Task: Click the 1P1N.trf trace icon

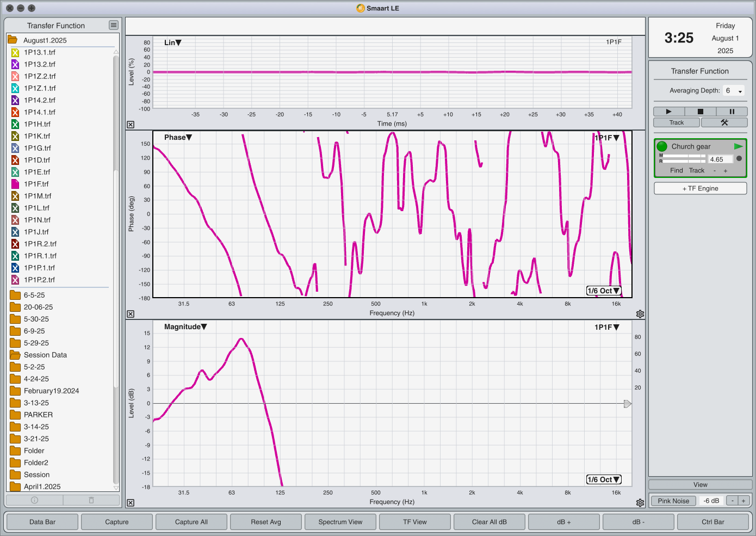Action: [x=15, y=220]
